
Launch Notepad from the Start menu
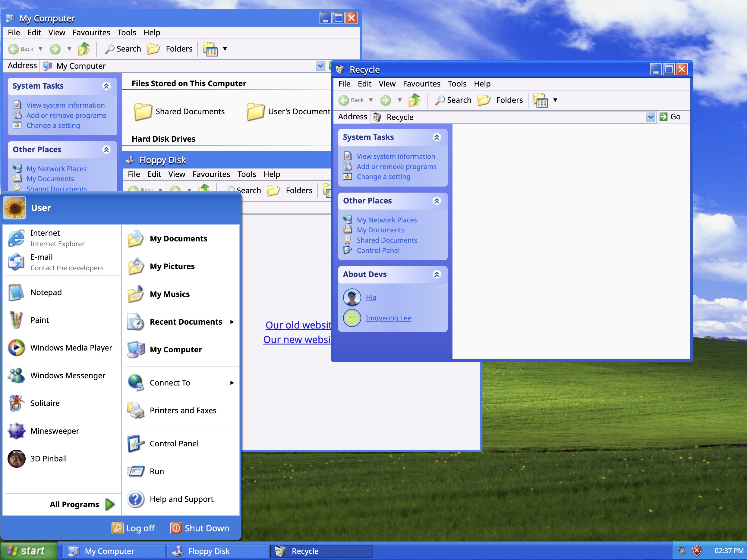click(61, 292)
